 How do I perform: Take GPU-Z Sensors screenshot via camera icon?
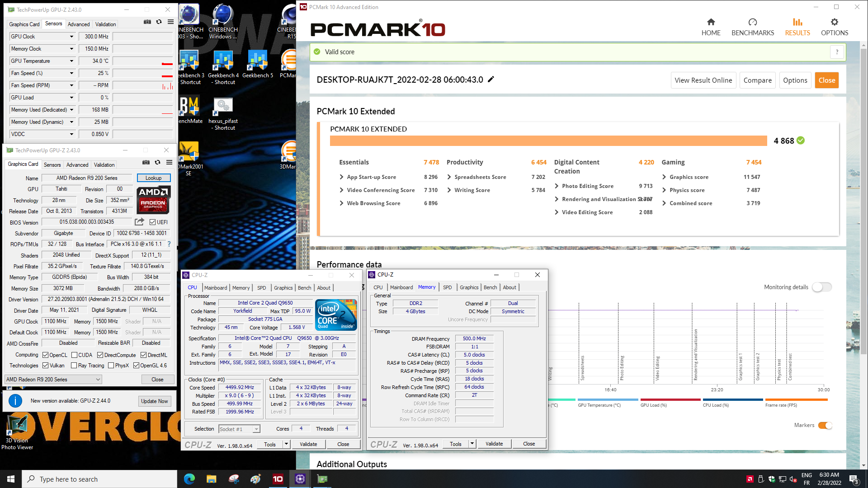(x=147, y=22)
